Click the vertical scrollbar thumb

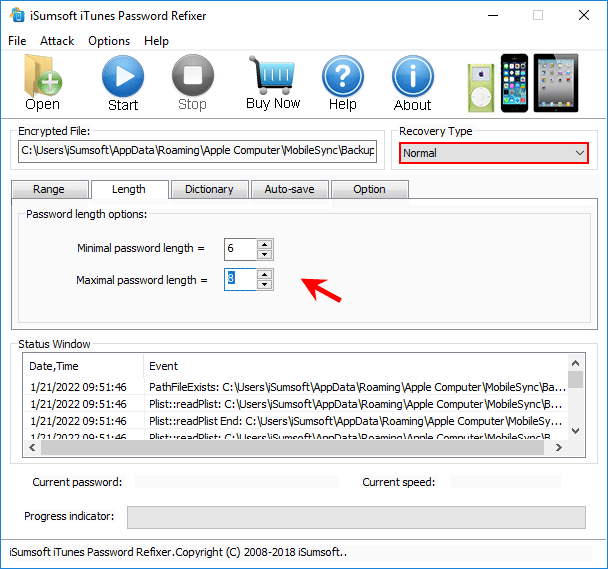pos(576,379)
